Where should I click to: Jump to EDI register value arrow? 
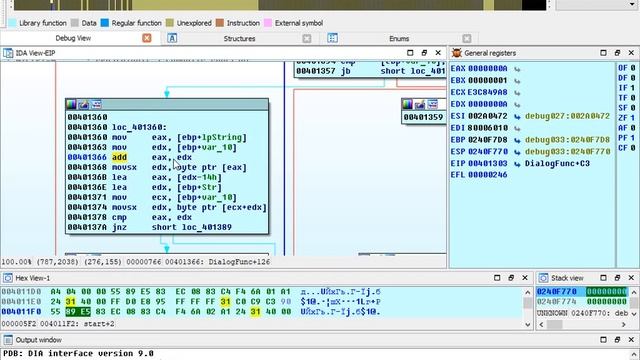coord(517,128)
